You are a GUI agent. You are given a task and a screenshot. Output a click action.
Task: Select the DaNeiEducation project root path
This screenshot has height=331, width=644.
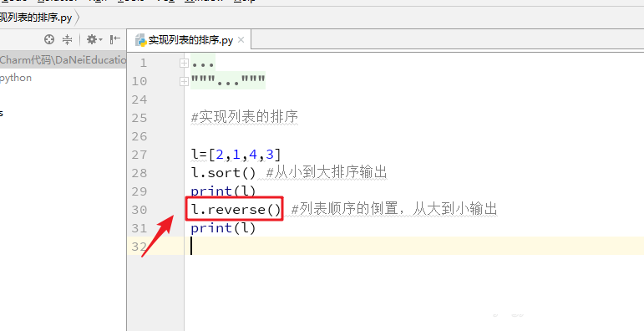pyautogui.click(x=63, y=60)
